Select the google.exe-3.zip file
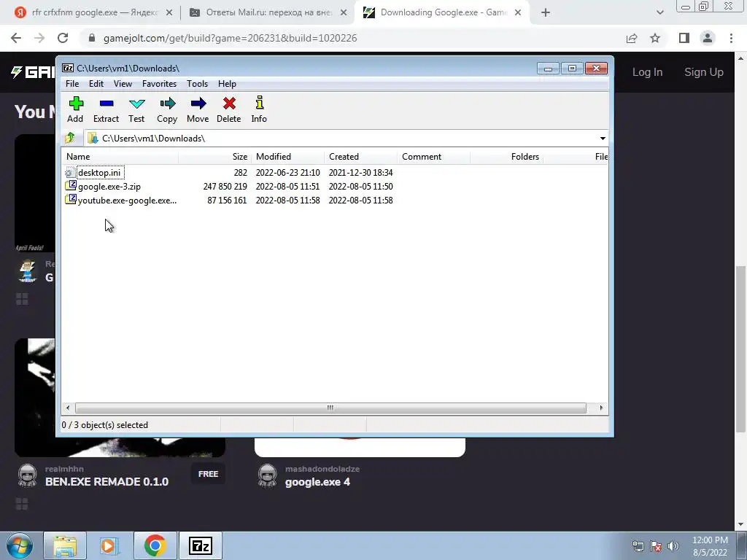The image size is (747, 560). tap(109, 187)
